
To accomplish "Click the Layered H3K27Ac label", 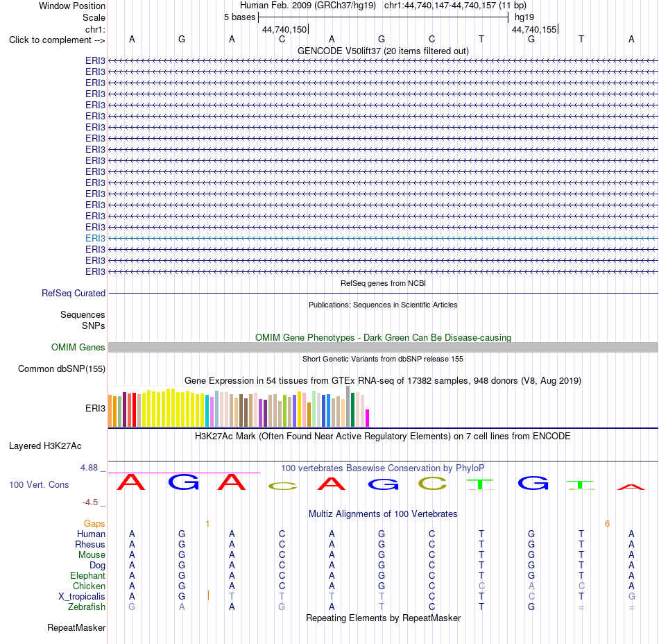I will 45,446.
